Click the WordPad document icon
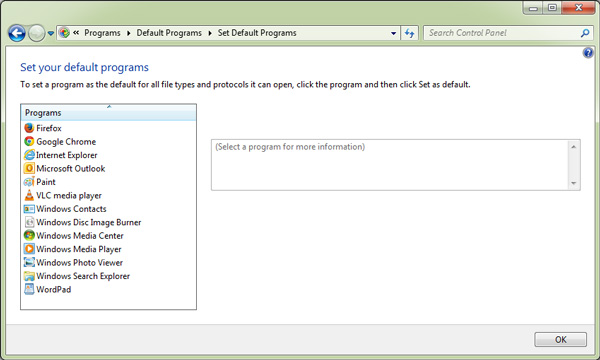The width and height of the screenshot is (600, 360). pyautogui.click(x=29, y=289)
